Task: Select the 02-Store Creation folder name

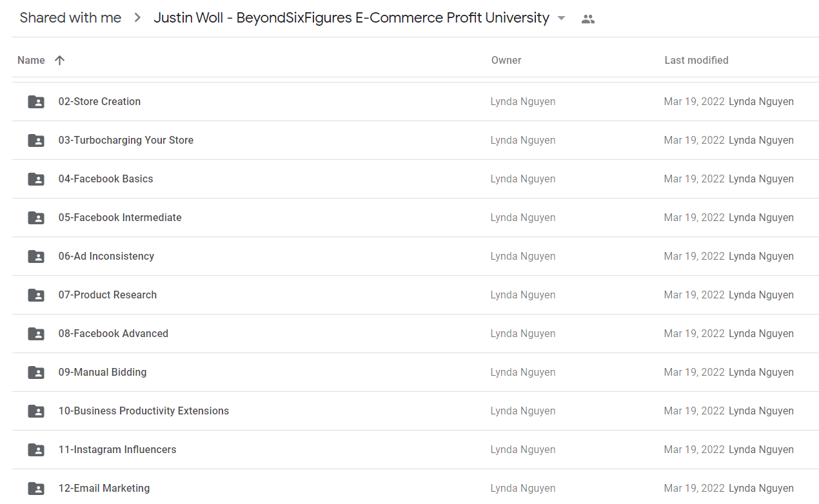Action: pos(99,102)
